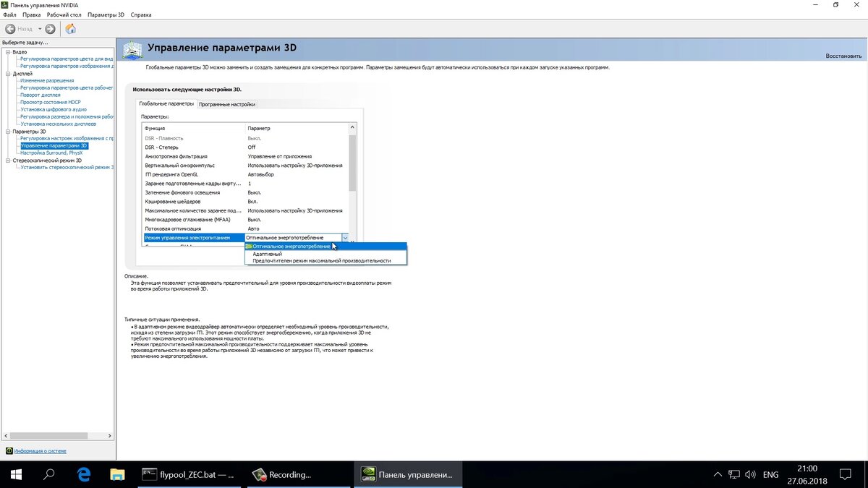Image resolution: width=868 pixels, height=488 pixels.
Task: Select the Вертикальный синхроимпульс row
Action: click(245, 166)
